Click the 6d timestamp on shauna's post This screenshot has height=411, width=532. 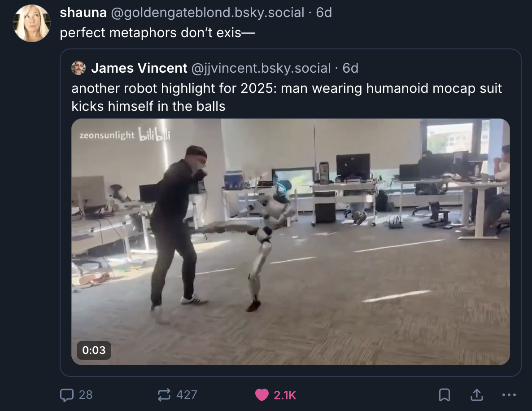click(x=324, y=13)
